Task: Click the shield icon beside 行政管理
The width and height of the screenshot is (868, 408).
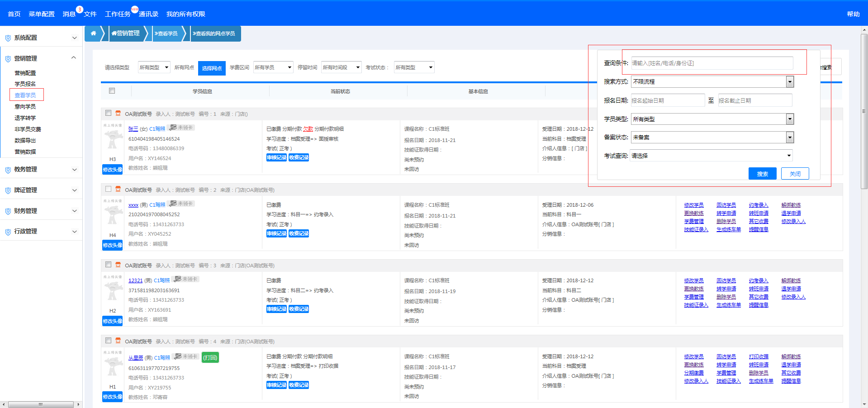Action: 8,232
